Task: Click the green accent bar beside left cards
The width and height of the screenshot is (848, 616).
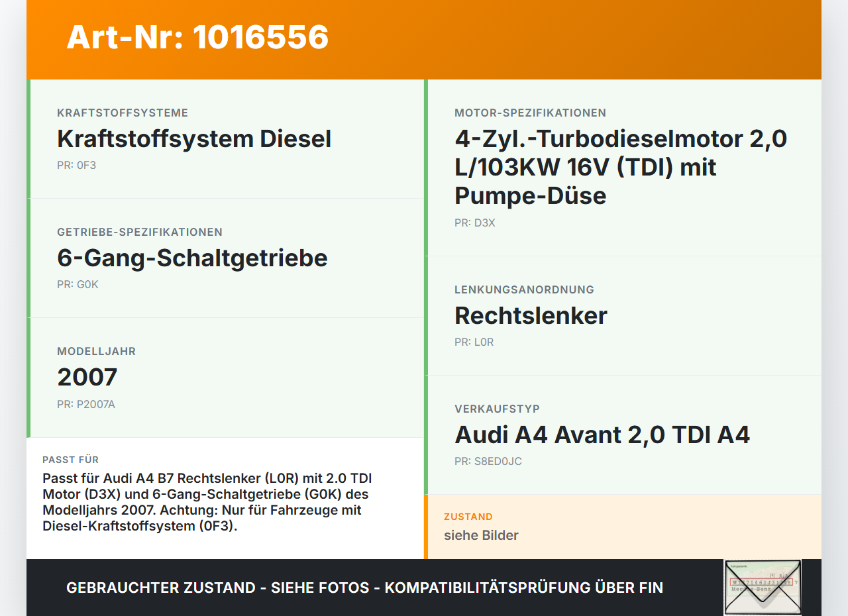Action: pyautogui.click(x=28, y=258)
